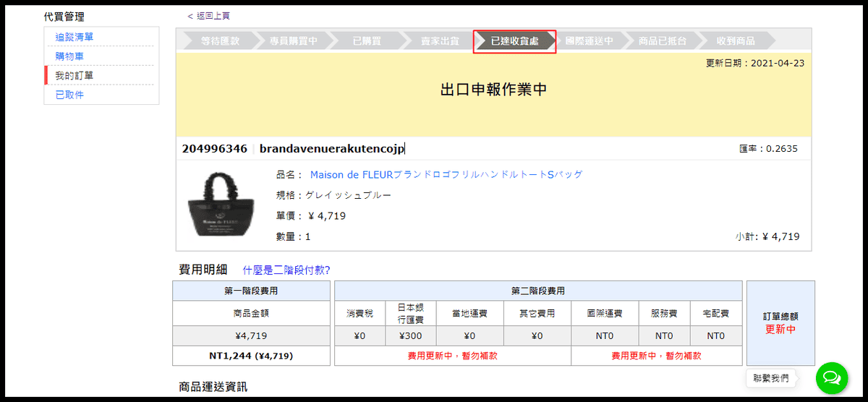Click the 第一階段費用 header cell
The width and height of the screenshot is (868, 402).
point(251,291)
